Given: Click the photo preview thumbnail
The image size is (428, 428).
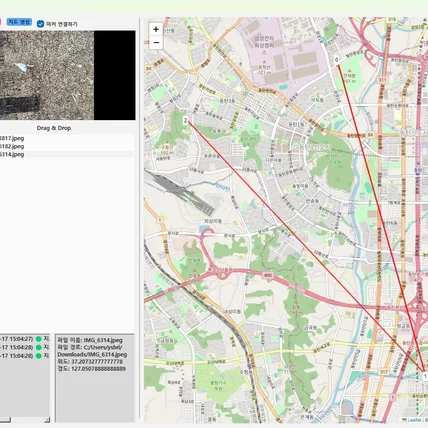Looking at the screenshot, I should click(68, 75).
